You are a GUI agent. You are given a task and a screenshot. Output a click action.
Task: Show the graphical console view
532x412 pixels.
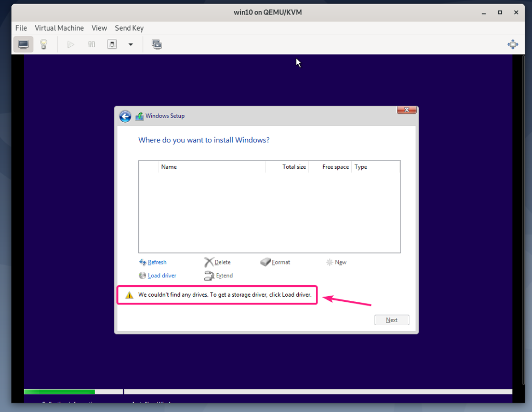click(x=23, y=45)
